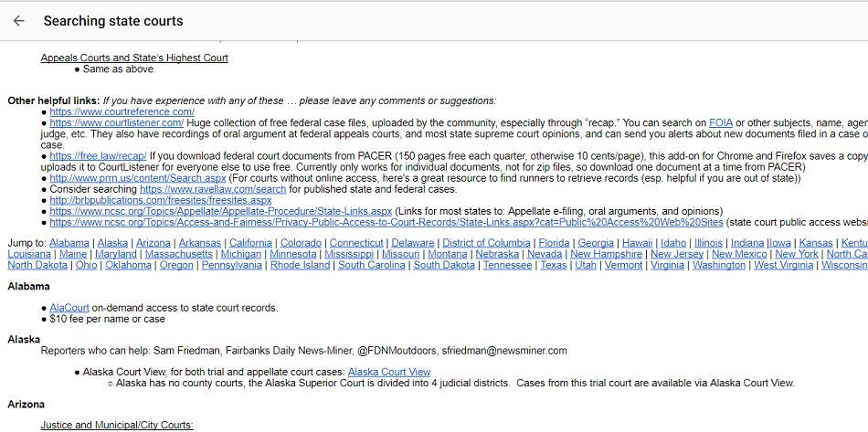Open the AlaCourt link

tap(69, 308)
